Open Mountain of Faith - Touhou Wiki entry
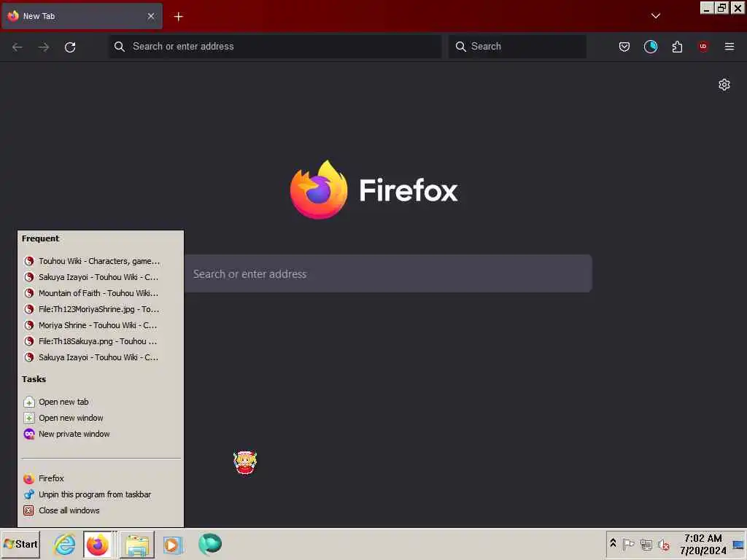Image resolution: width=747 pixels, height=560 pixels. (100, 293)
